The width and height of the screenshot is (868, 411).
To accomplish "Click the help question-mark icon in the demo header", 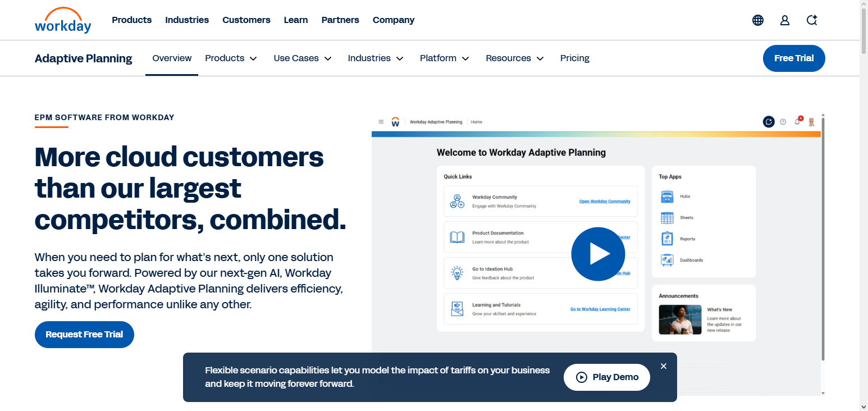I will click(783, 121).
